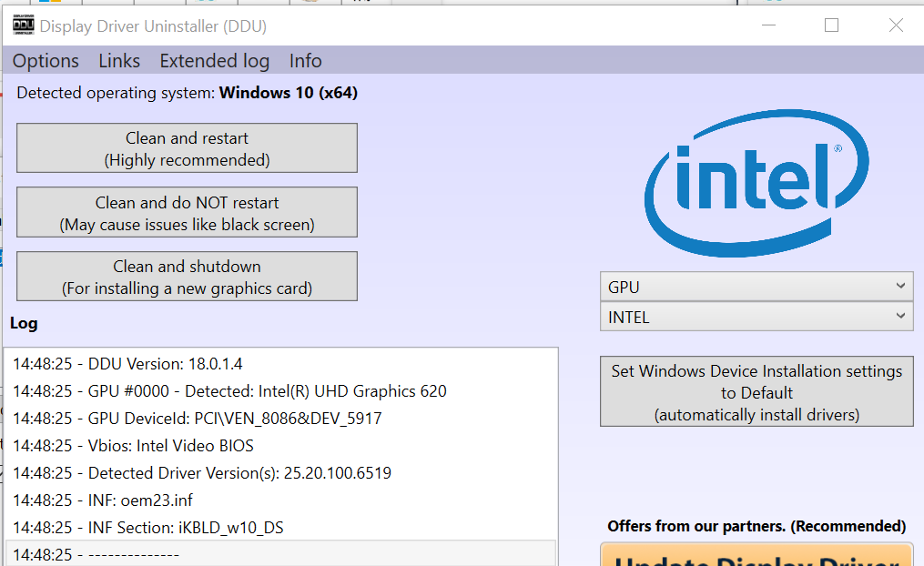Select the GPU DeviceId log line
The width and height of the screenshot is (924, 566).
coord(197,419)
